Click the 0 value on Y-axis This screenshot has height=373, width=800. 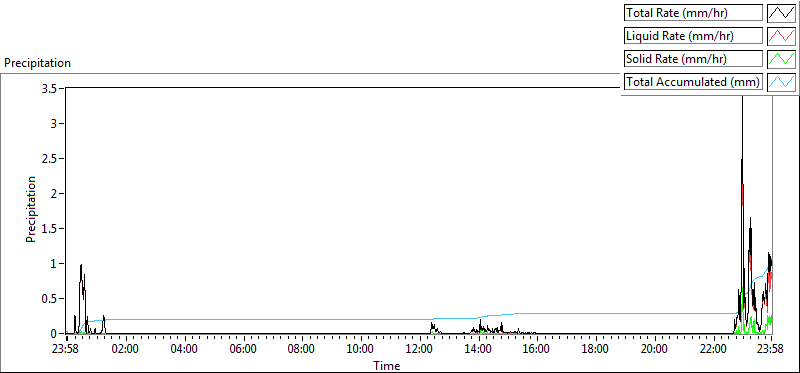click(x=57, y=334)
